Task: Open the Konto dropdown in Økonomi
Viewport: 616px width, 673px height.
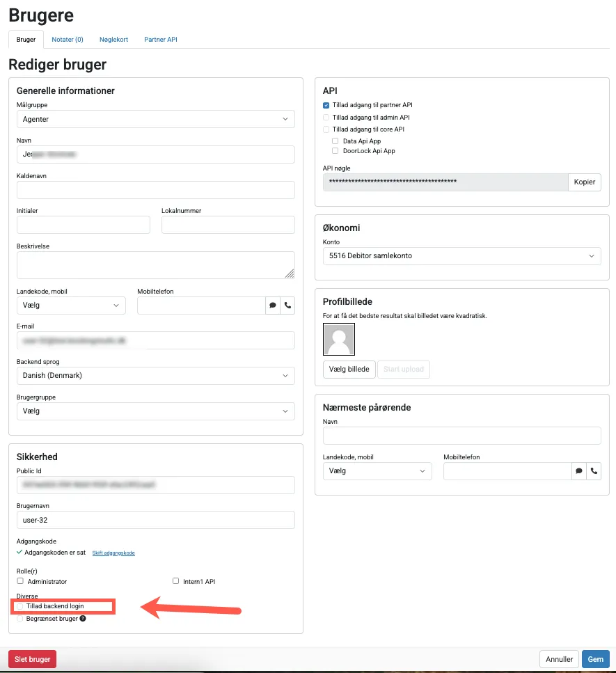Action: click(x=461, y=256)
